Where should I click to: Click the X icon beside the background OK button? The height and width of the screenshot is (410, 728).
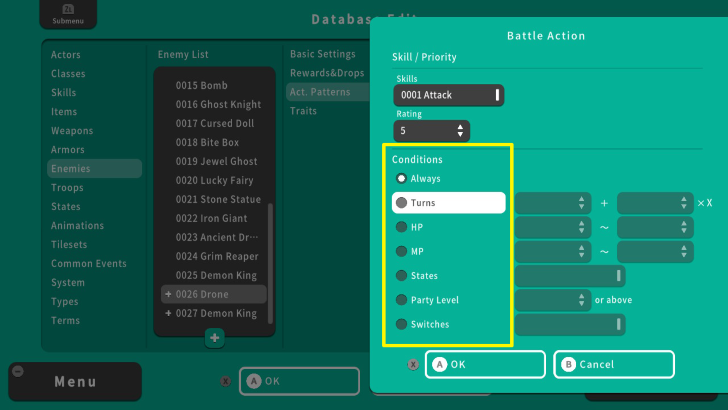pos(225,381)
